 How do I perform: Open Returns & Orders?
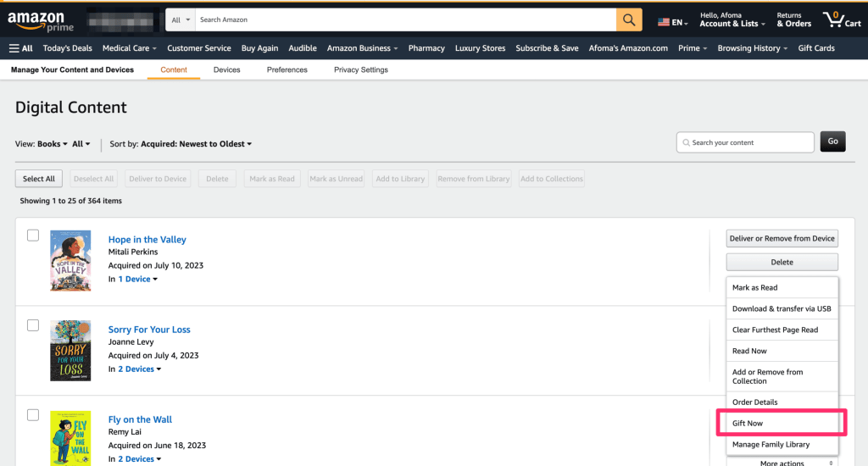pos(793,20)
